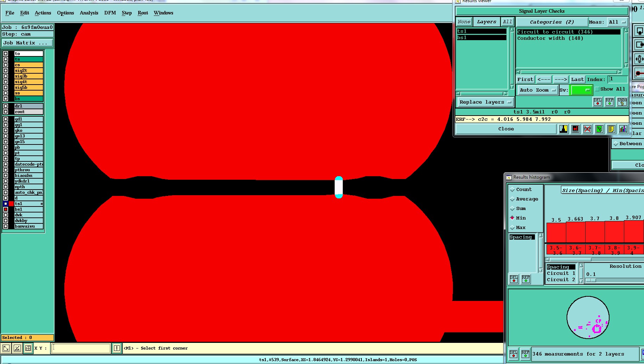This screenshot has width=644, height=364.
Task: Click the grid/crosshair icon beside X Y
Action: tap(28, 348)
